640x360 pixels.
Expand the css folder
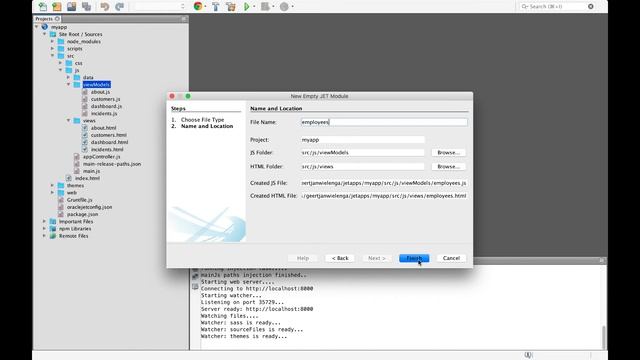tap(60, 63)
